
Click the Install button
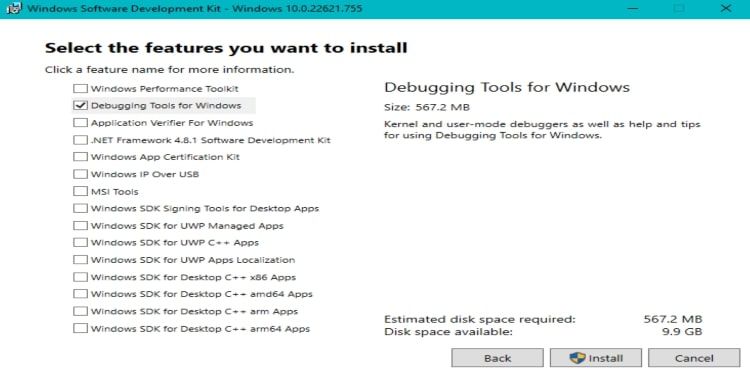click(596, 358)
